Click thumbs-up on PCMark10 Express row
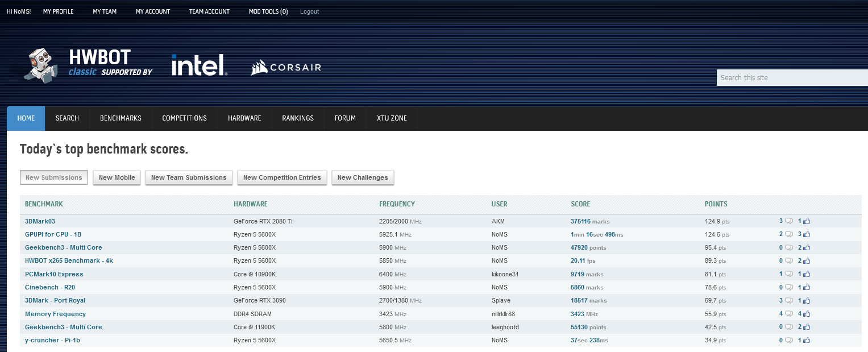 pyautogui.click(x=807, y=274)
